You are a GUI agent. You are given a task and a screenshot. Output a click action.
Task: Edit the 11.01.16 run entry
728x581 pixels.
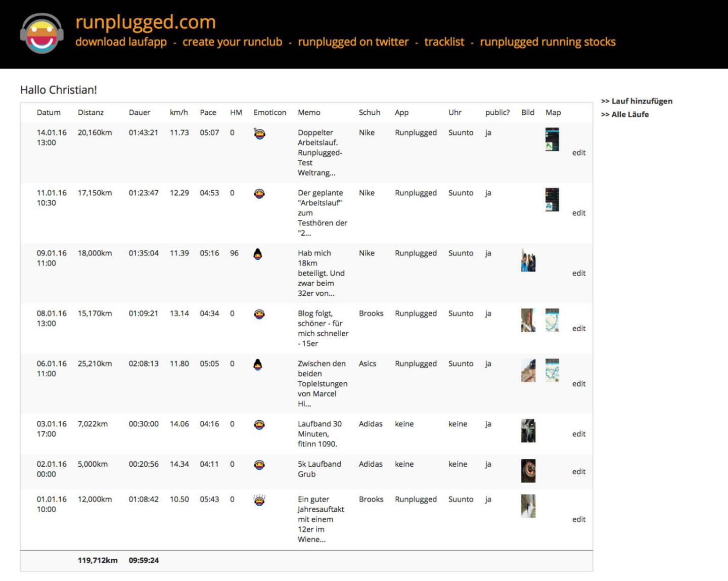[x=578, y=213]
